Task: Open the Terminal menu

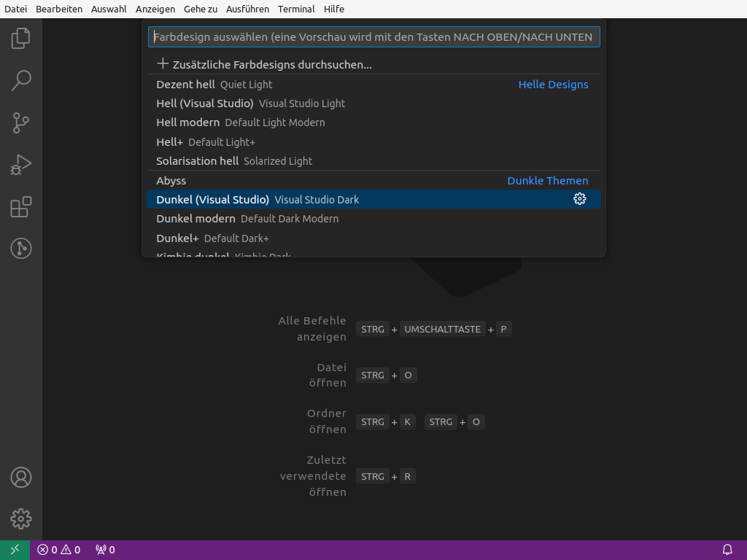Action: coord(296,9)
